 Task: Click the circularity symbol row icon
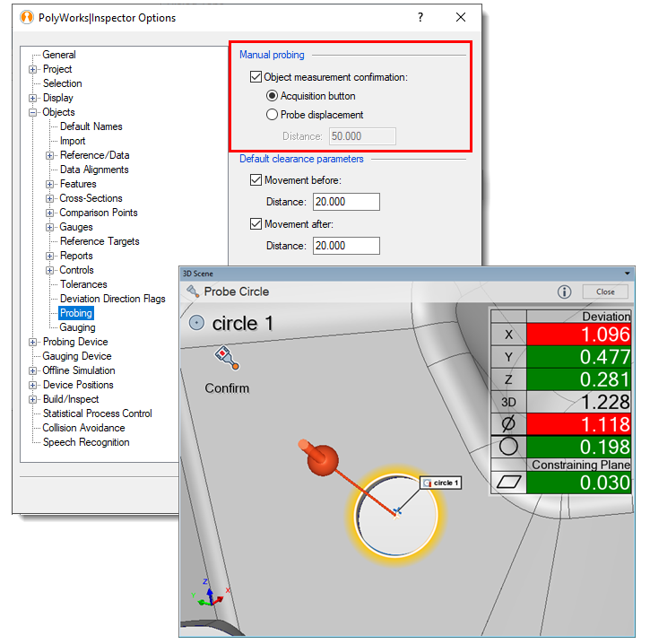click(x=508, y=447)
